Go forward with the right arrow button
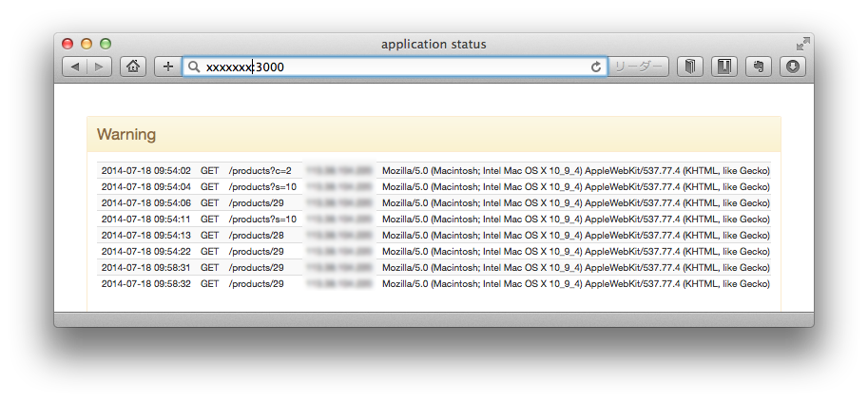This screenshot has width=868, height=402. [x=100, y=67]
